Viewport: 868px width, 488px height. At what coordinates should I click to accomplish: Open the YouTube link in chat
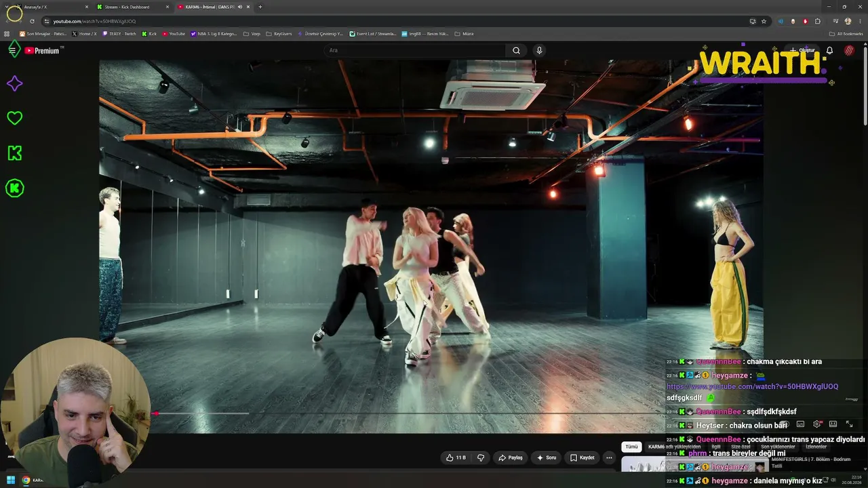click(752, 386)
